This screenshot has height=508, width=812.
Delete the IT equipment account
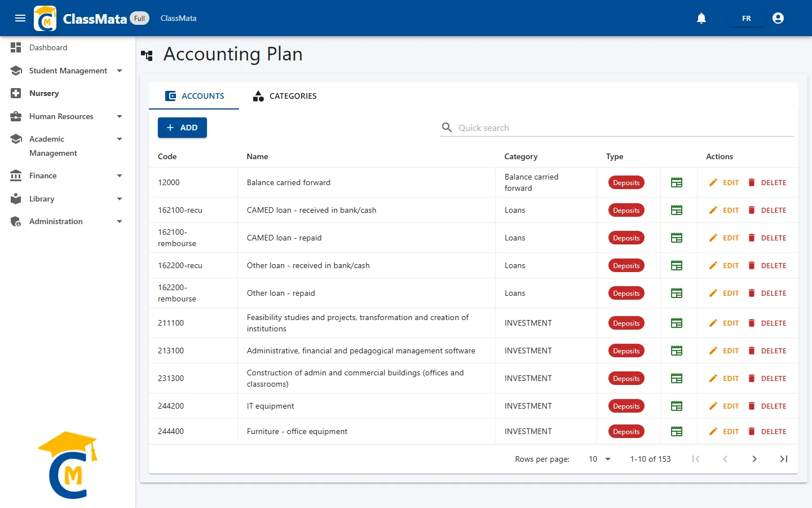point(767,406)
